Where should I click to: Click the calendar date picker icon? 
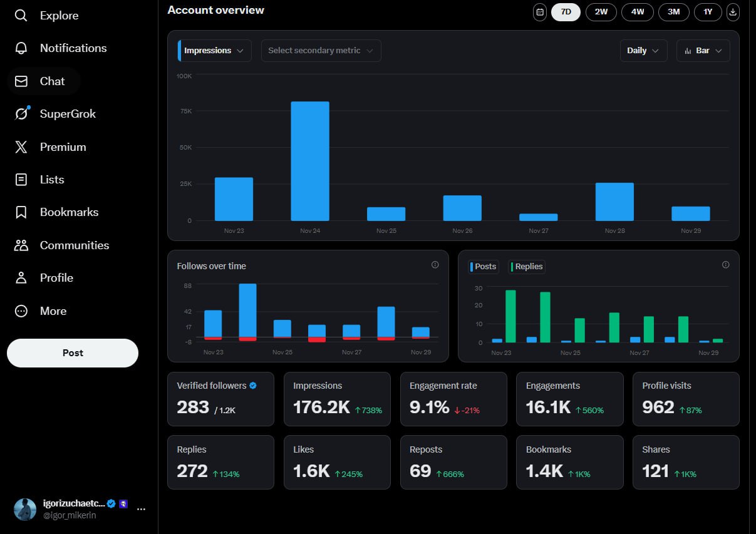(x=539, y=12)
